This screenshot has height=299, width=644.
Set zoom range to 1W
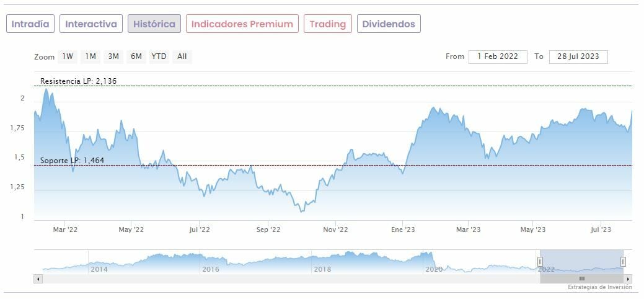coord(68,56)
